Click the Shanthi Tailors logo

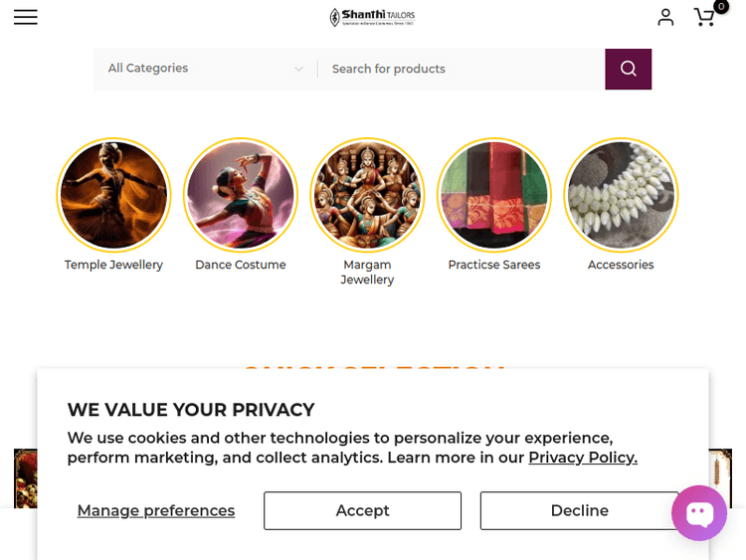(x=372, y=17)
